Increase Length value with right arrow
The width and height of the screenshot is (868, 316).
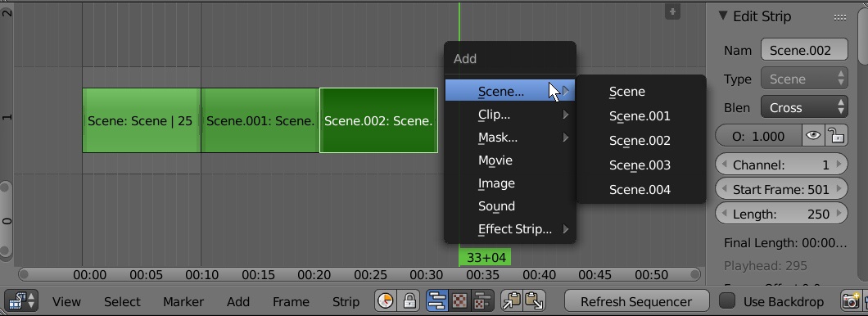coord(839,214)
